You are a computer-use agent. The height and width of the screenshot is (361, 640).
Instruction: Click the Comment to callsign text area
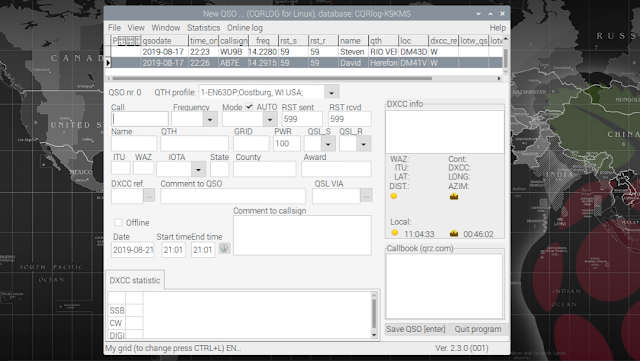tap(302, 235)
